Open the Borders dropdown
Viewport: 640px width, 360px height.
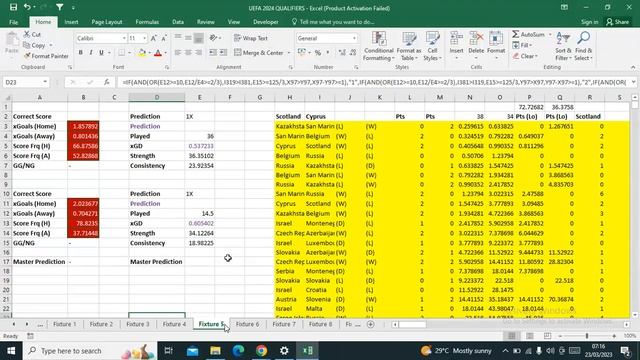tap(129, 53)
